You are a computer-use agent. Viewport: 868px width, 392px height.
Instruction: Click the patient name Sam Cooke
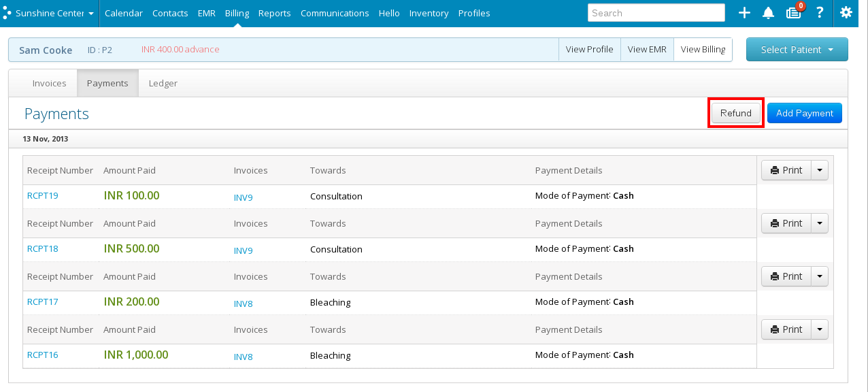tap(46, 50)
